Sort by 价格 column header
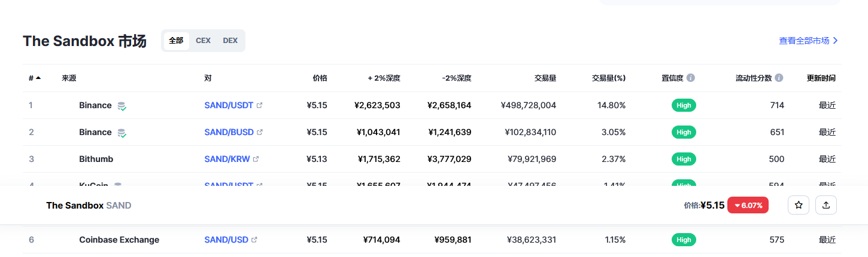 pos(320,78)
